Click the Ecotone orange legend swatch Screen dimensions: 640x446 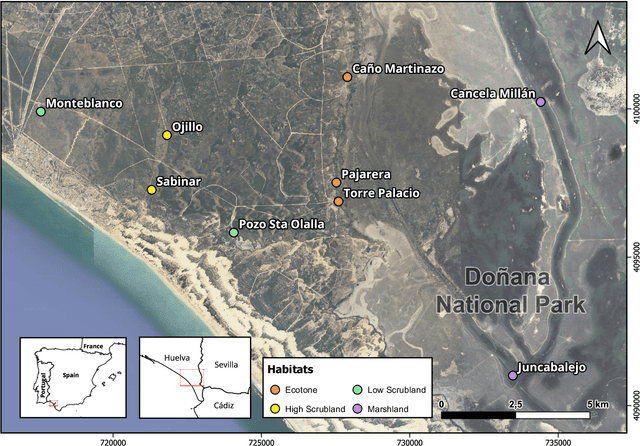pos(274,390)
